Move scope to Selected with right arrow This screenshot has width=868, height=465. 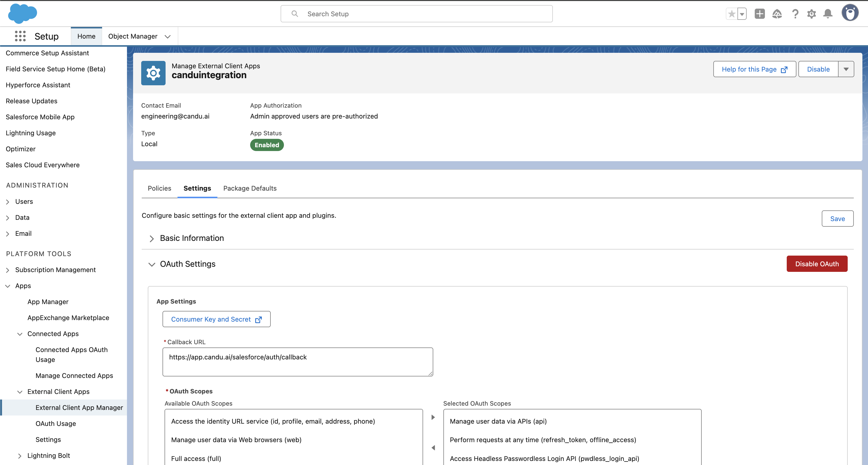coord(433,417)
